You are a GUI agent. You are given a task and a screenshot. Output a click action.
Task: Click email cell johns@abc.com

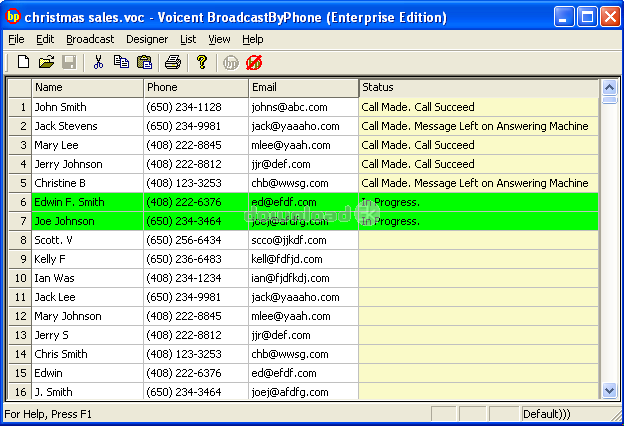303,107
